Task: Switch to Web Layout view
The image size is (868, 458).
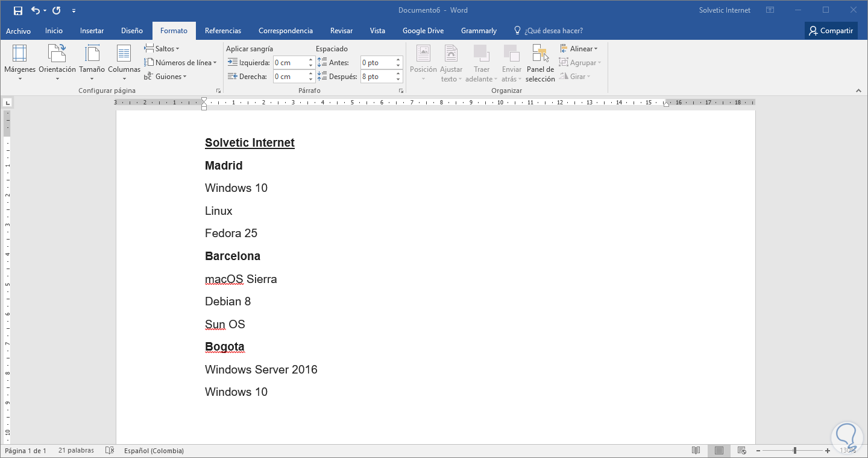Action: click(x=742, y=450)
